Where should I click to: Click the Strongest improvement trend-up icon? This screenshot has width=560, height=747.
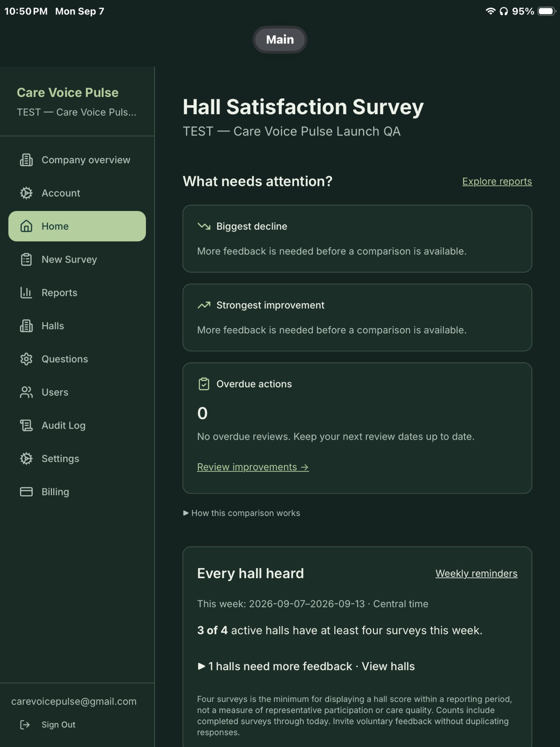204,305
